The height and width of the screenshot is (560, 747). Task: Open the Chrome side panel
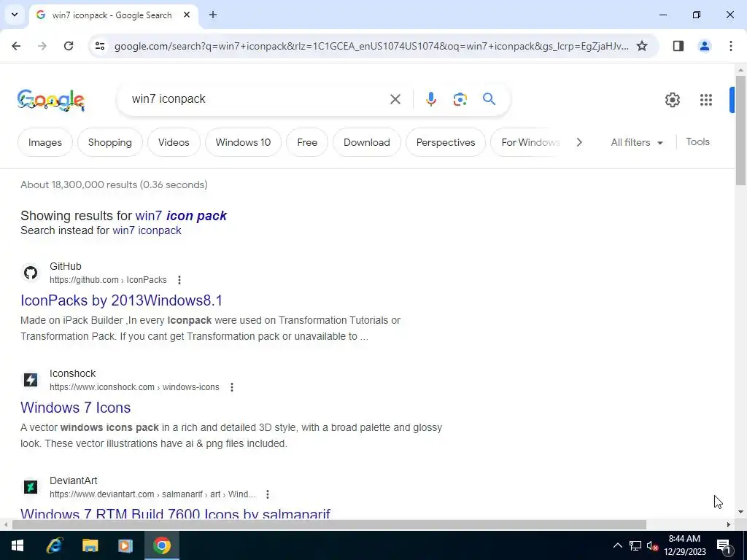[x=678, y=46]
